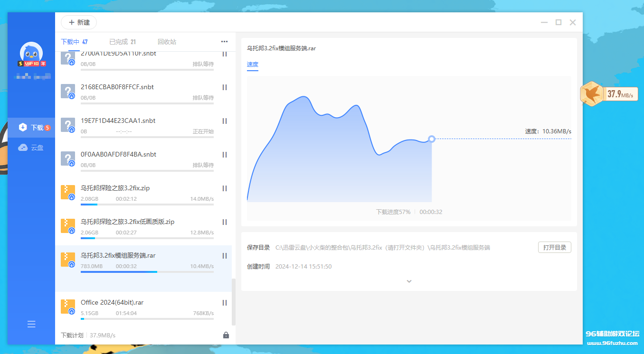
Task: Pause the 19E7F1D44E23CAA1.snbt download
Action: [225, 121]
